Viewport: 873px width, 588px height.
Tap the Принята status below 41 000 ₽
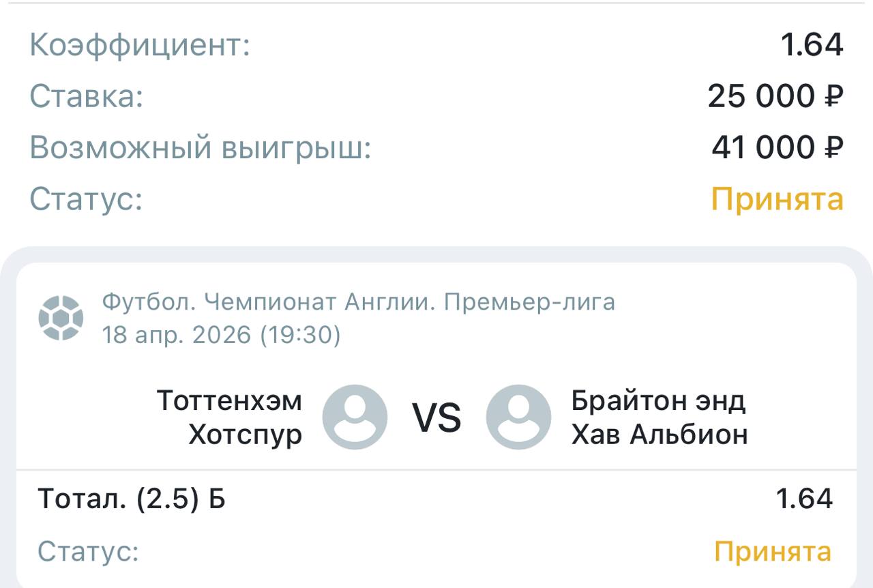tap(778, 199)
